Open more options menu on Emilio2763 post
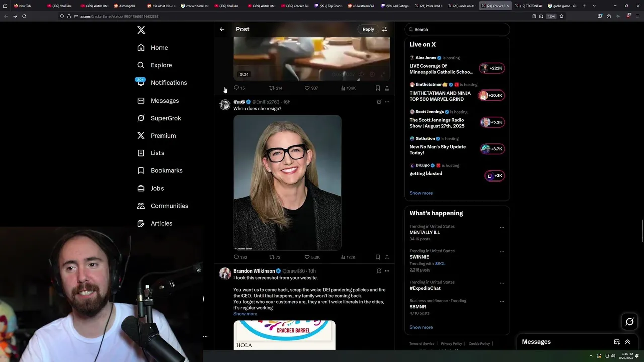This screenshot has height=362, width=644. (387, 102)
